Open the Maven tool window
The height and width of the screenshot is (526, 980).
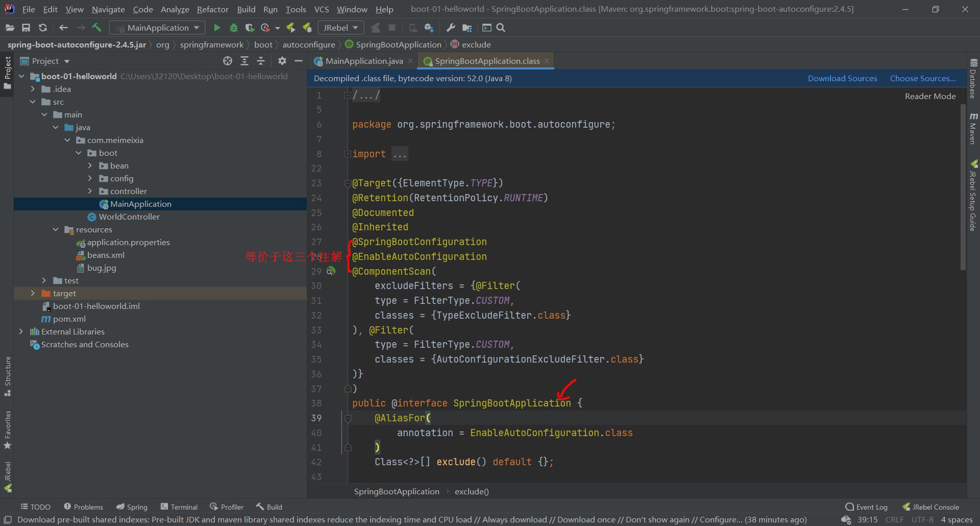coord(973,128)
